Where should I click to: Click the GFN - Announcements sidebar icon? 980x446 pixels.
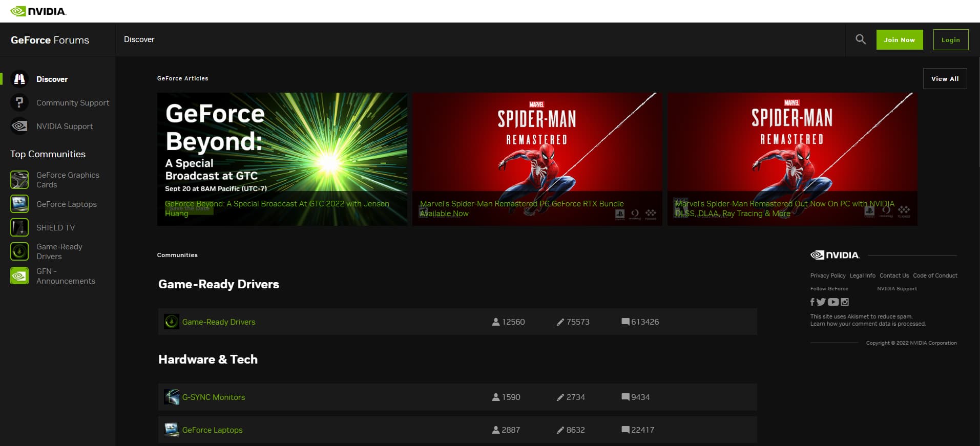click(x=19, y=276)
